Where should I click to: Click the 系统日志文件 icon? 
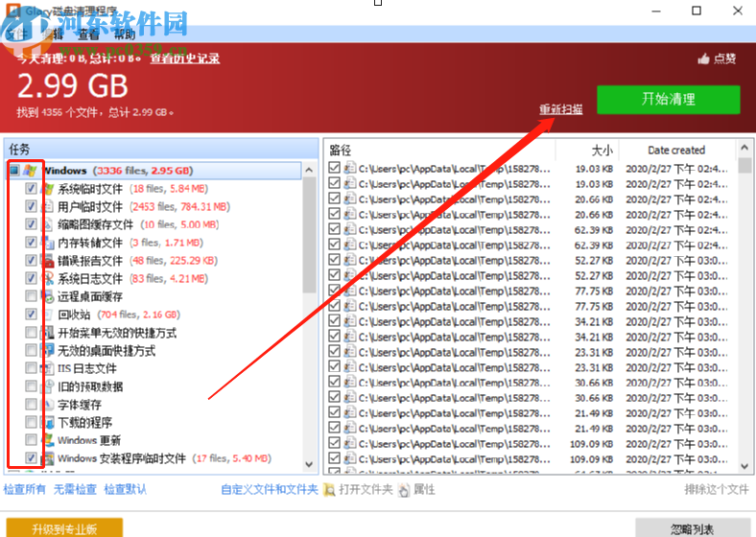tap(47, 279)
